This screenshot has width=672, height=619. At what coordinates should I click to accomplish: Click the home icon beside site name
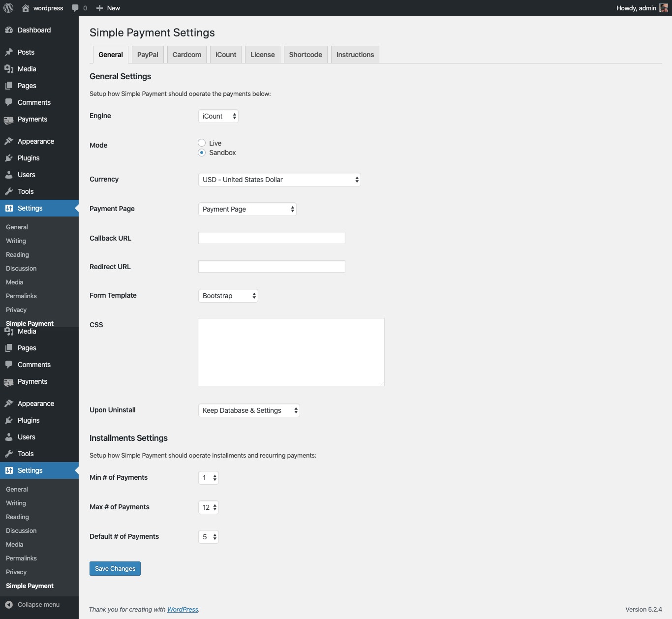coord(26,8)
